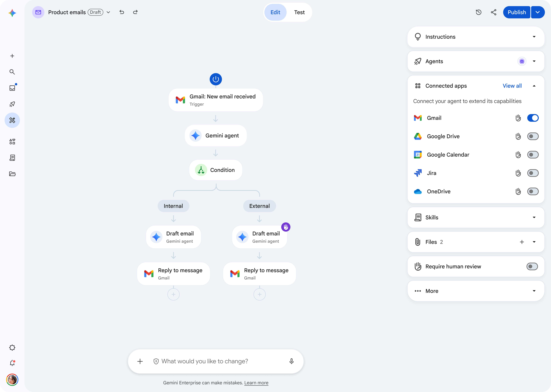Screen dimensions: 551x392
Task: Select the Gmail New email received trigger node
Action: [x=216, y=100]
